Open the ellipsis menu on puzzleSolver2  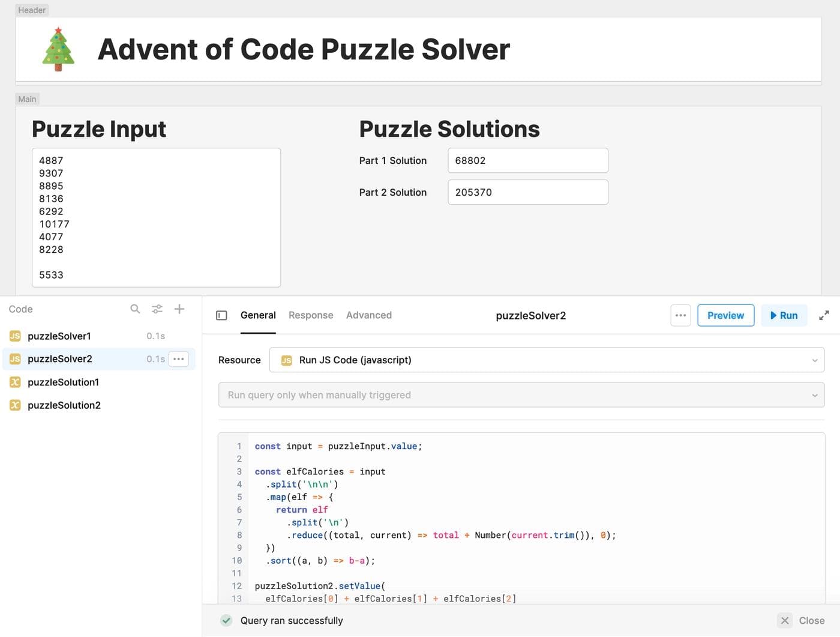click(x=178, y=358)
